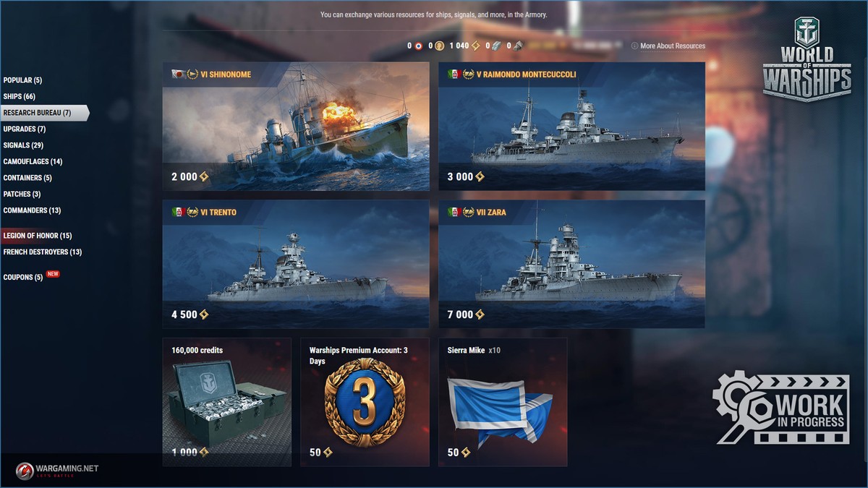Click the World of Warships logo
The image size is (868, 488).
(807, 60)
